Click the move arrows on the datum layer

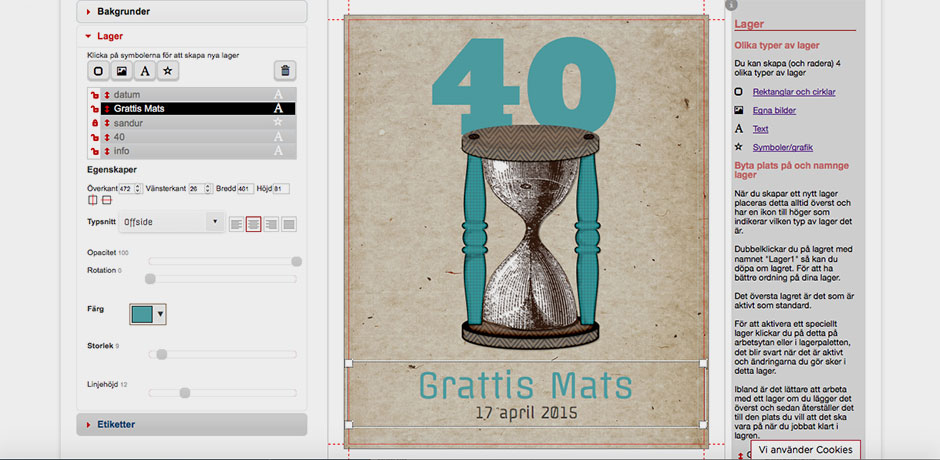pos(107,94)
